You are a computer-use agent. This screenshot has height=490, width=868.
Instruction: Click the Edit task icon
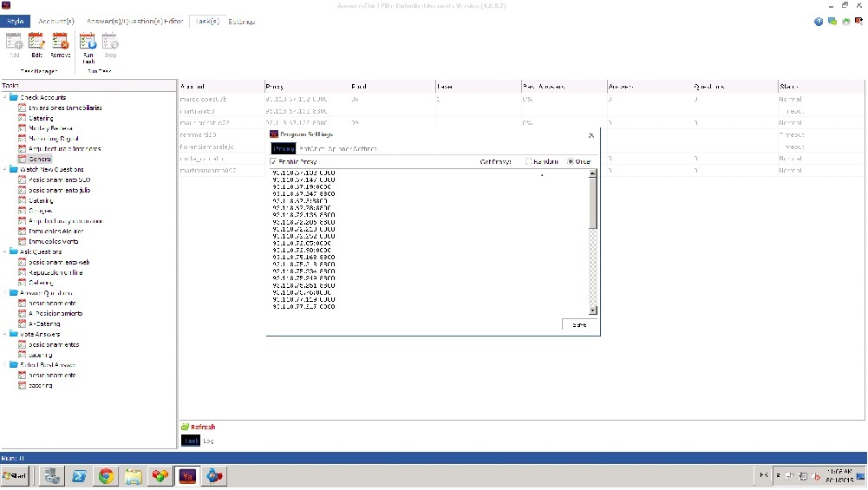(x=36, y=42)
